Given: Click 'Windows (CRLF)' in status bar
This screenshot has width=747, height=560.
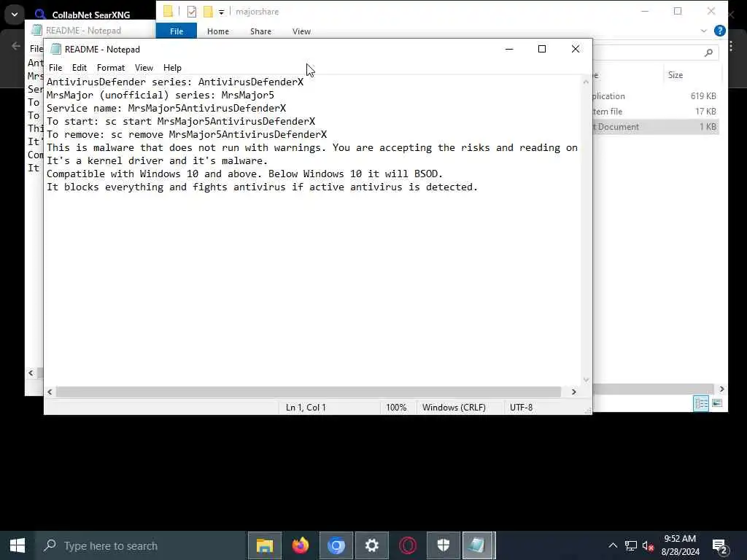Looking at the screenshot, I should (x=454, y=408).
